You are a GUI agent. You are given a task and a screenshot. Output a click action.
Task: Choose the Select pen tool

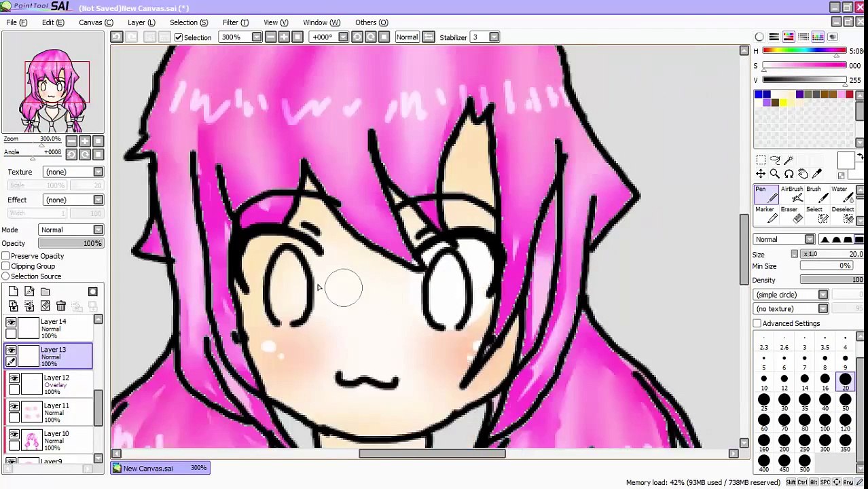click(817, 215)
